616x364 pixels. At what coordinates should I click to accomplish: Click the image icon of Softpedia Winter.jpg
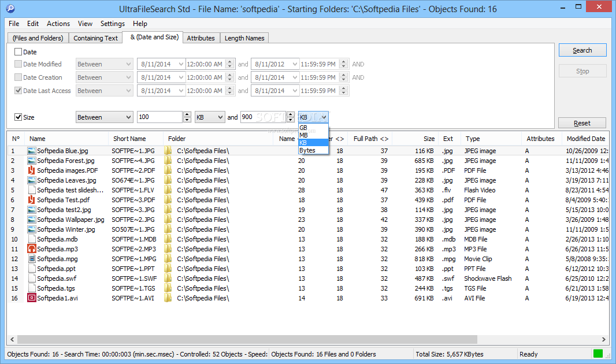(x=31, y=229)
